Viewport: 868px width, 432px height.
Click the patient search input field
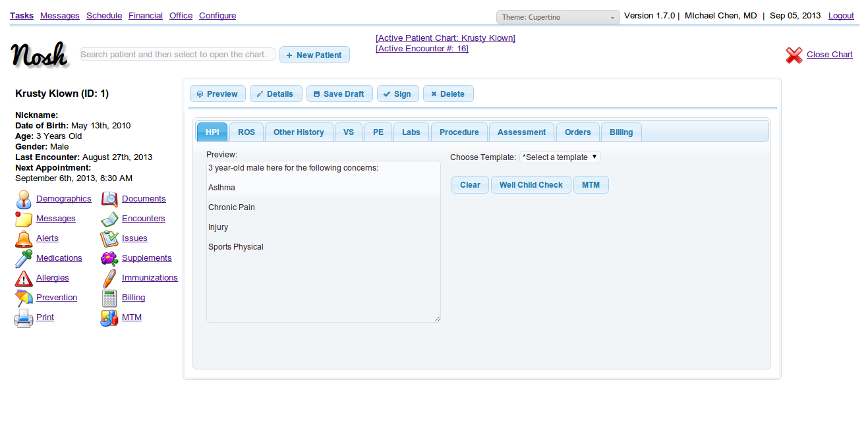pos(177,55)
